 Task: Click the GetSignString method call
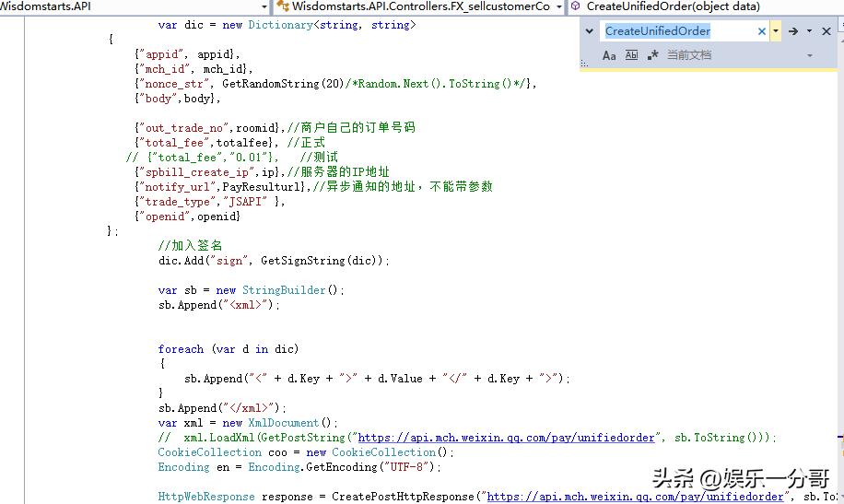[309, 261]
